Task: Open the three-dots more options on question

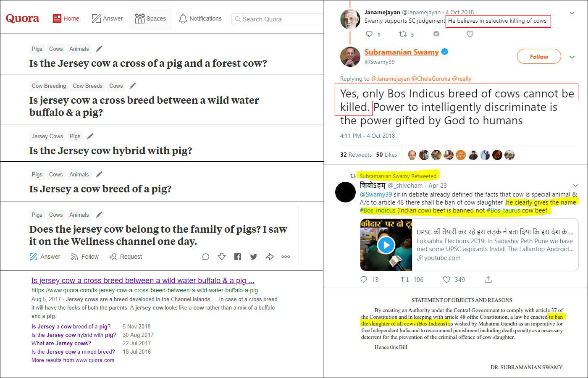Action: pyautogui.click(x=286, y=257)
